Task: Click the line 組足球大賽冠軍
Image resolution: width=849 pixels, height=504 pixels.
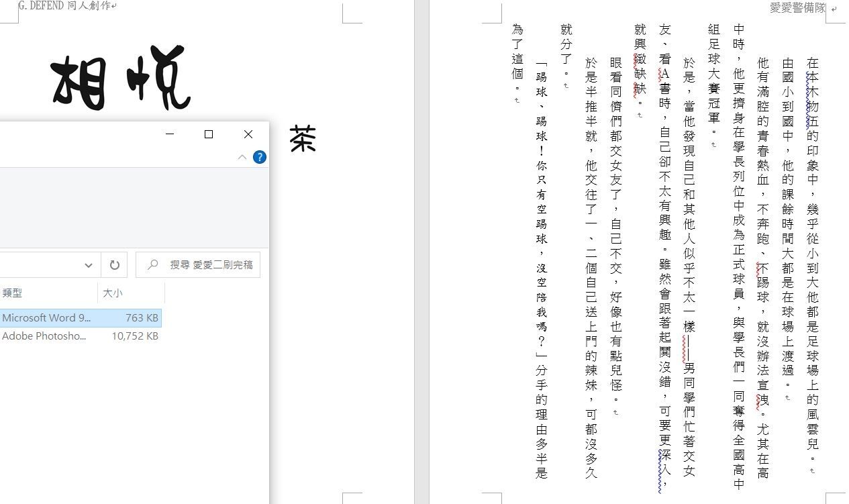Action: [714, 81]
